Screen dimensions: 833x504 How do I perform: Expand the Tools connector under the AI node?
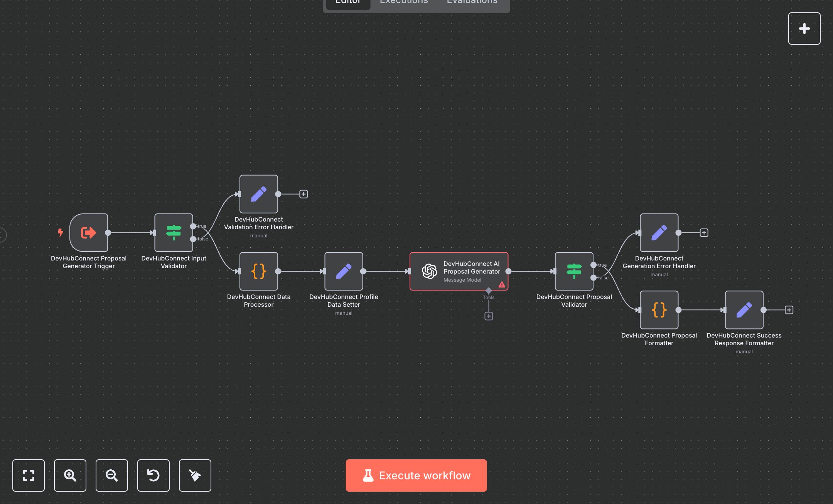click(x=489, y=316)
